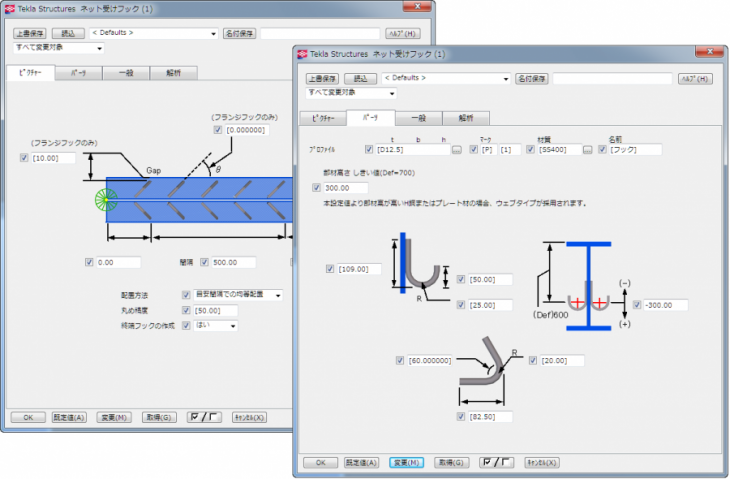
Task: Select パーツ tab in front window
Action: click(371, 118)
